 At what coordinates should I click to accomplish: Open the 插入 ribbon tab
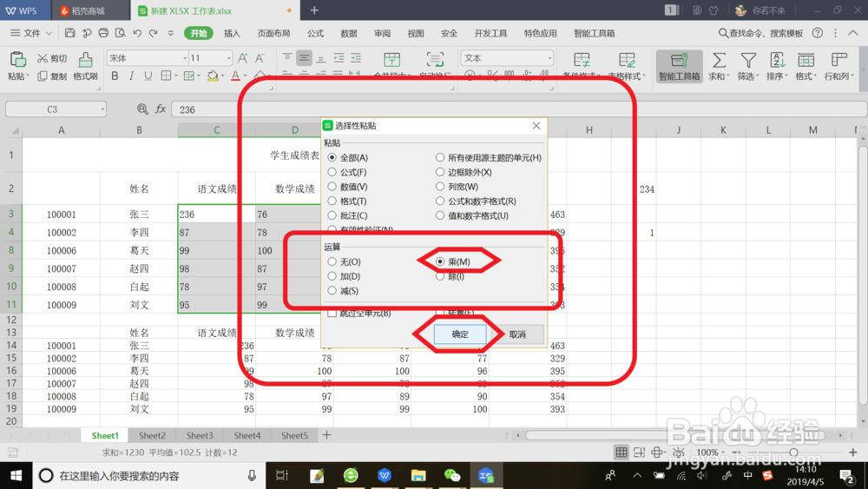(232, 33)
